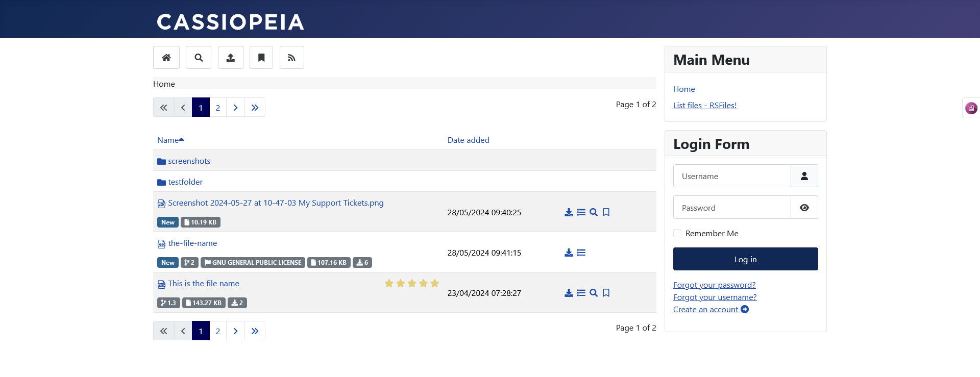Image resolution: width=980 pixels, height=377 pixels.
Task: Open the the-file-name file link
Action: (x=192, y=243)
